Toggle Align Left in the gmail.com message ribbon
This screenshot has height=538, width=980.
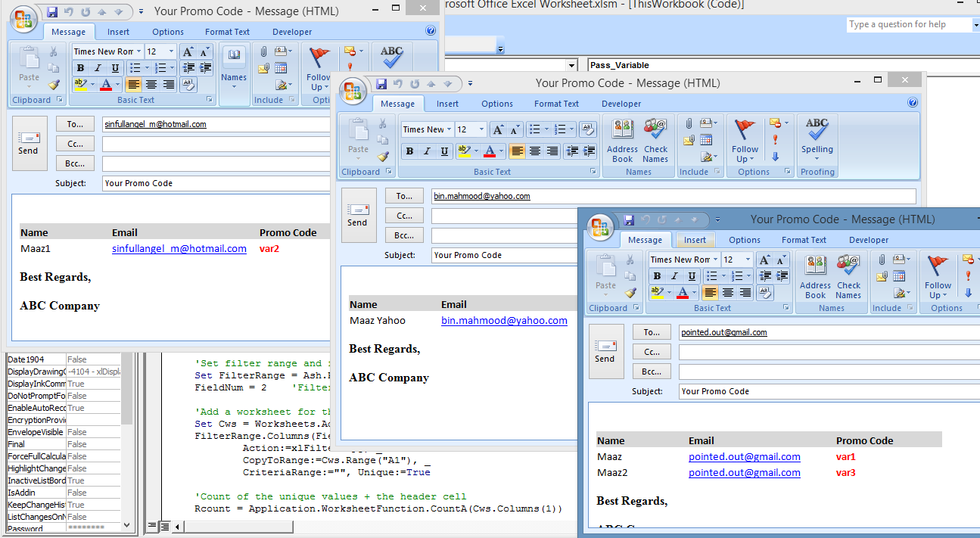pos(710,292)
